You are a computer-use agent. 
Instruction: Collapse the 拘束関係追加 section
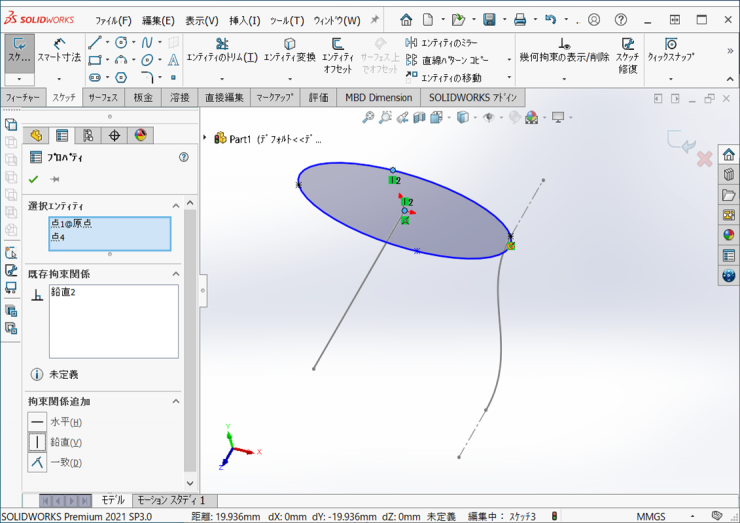click(176, 401)
